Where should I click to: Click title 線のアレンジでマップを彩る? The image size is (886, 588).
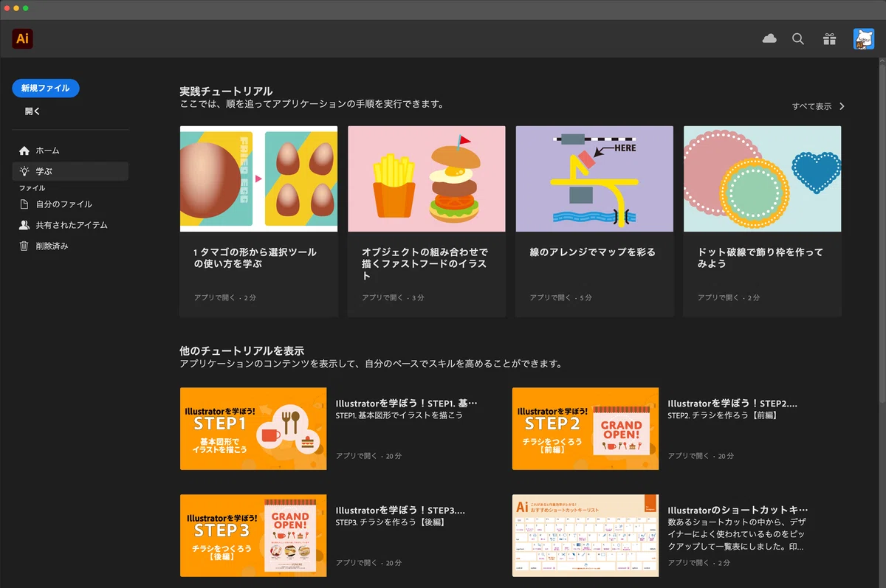[592, 252]
